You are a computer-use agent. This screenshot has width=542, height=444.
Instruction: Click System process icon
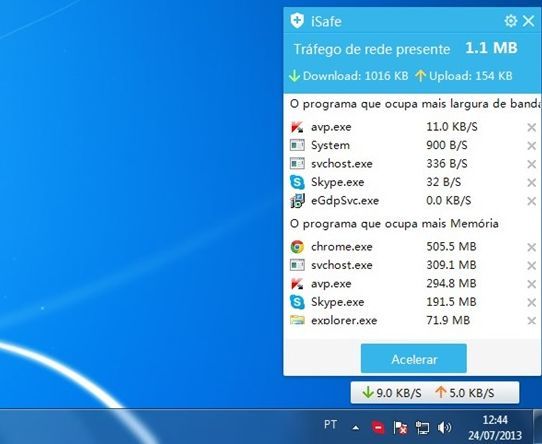coord(297,145)
